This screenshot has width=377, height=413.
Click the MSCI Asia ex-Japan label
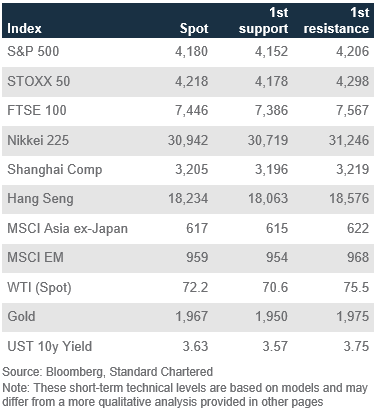pos(67,229)
